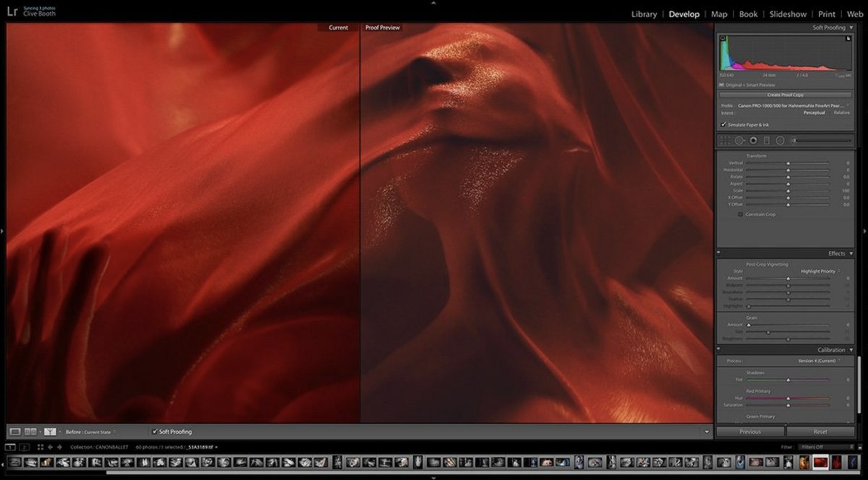Activate the Red Eye Correction tool
This screenshot has width=868, height=480.
(753, 141)
